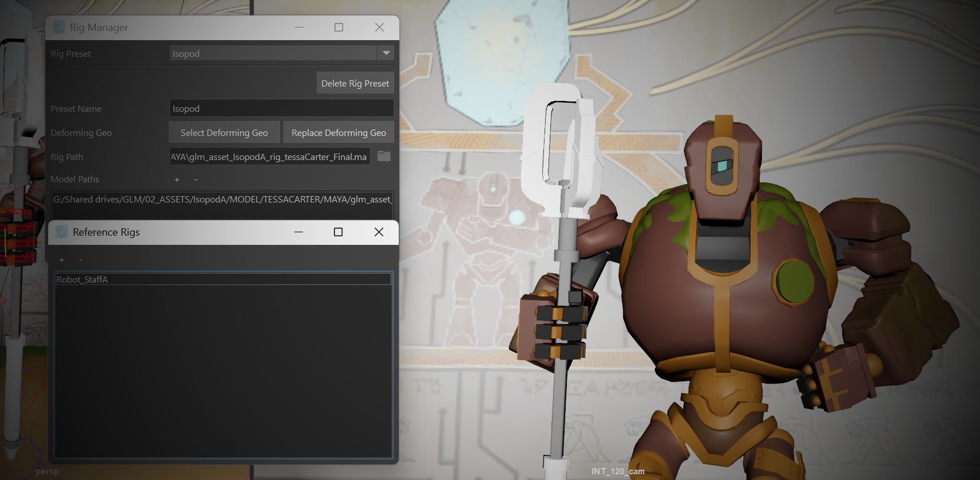The width and height of the screenshot is (980, 480).
Task: Maximize the Reference Rigs window
Action: tap(339, 232)
